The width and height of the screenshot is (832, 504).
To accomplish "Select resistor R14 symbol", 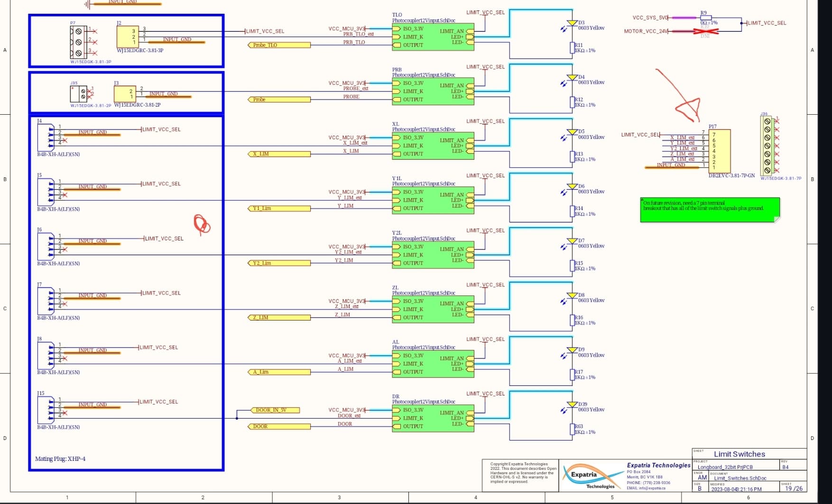I will point(572,211).
